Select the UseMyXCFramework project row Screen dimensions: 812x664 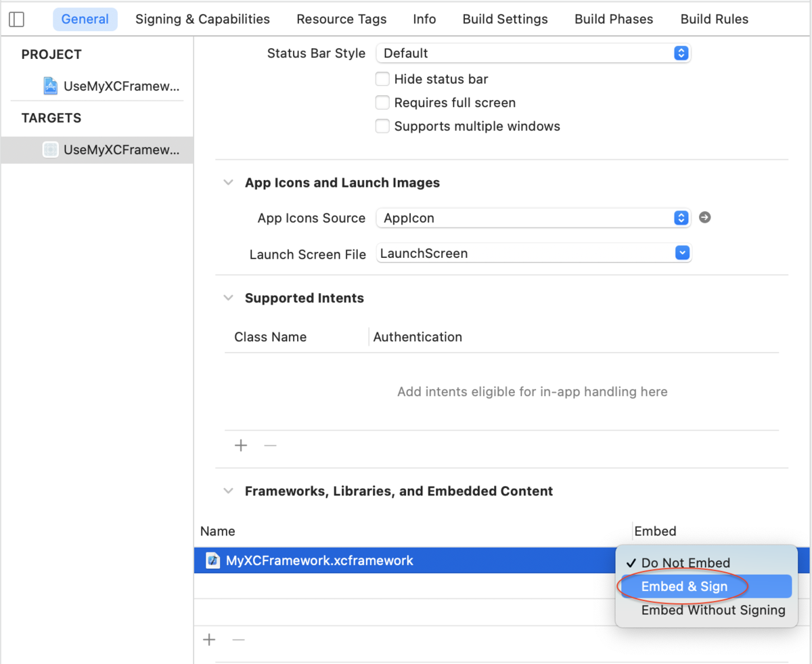pos(97,87)
